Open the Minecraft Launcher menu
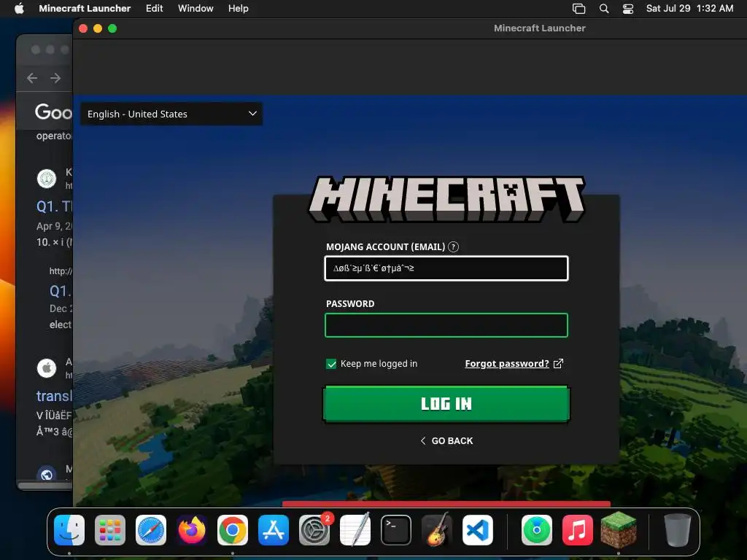 (x=85, y=8)
